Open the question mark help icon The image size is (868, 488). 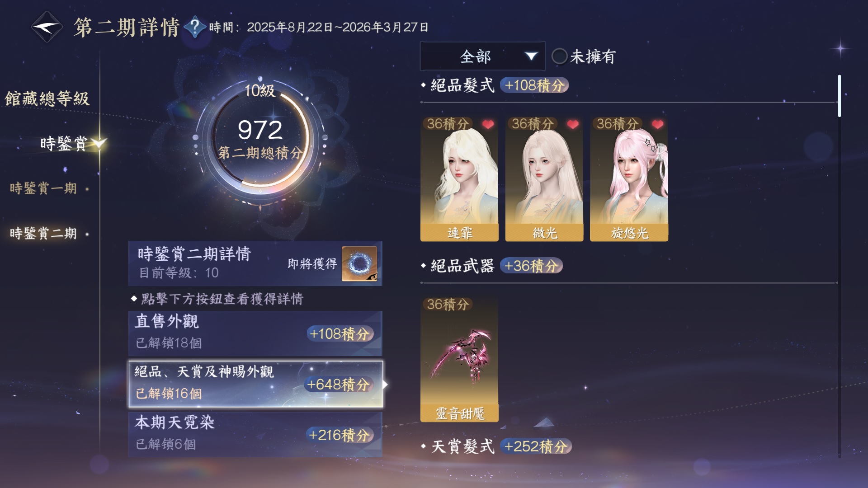click(x=195, y=27)
